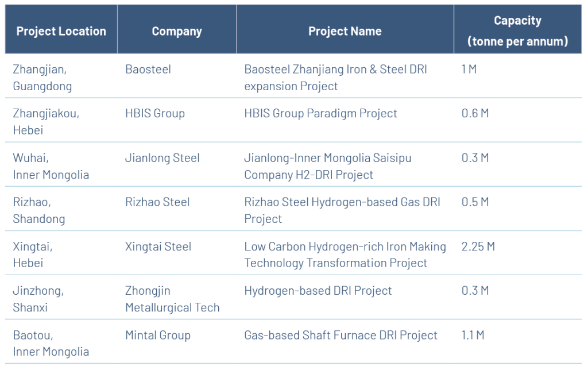Click the Xingtai Steel company cell
This screenshot has width=588, height=370.
click(158, 246)
